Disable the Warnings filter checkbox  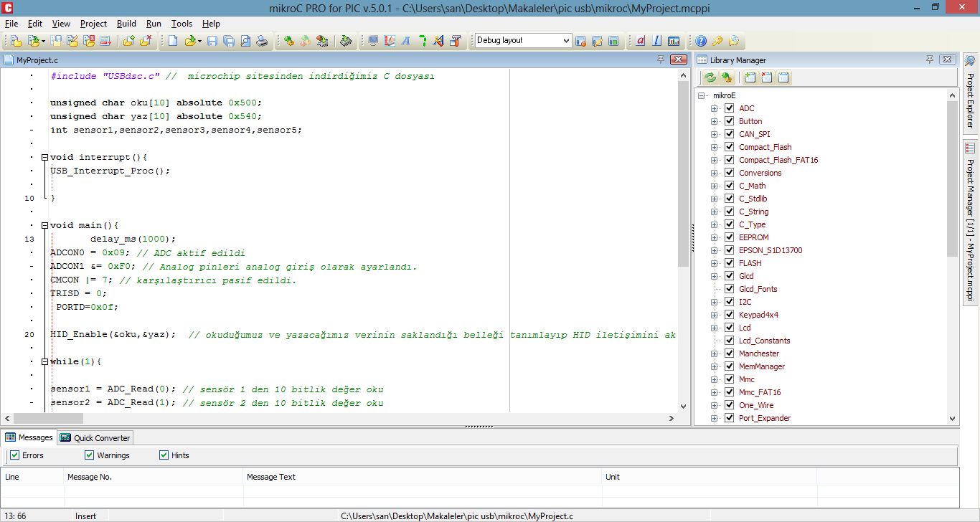click(90, 455)
